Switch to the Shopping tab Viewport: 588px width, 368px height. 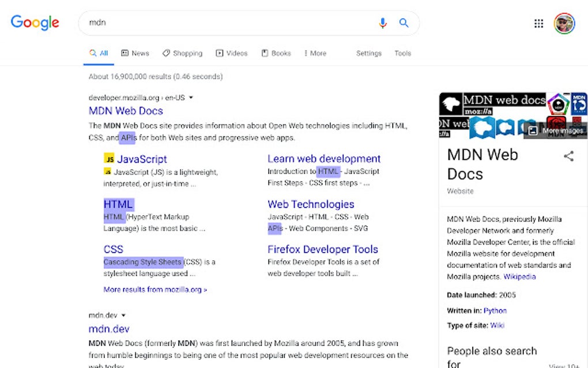182,52
